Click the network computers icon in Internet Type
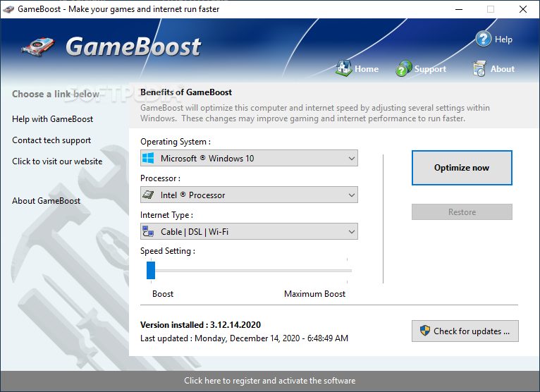Image resolution: width=540 pixels, height=392 pixels. point(148,231)
